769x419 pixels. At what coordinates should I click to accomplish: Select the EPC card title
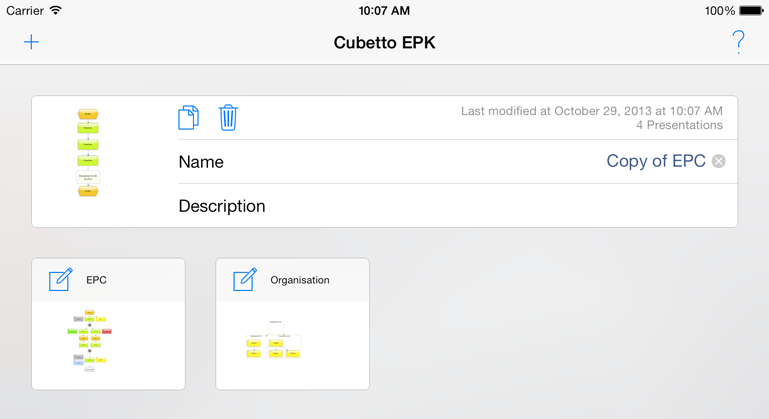point(96,280)
